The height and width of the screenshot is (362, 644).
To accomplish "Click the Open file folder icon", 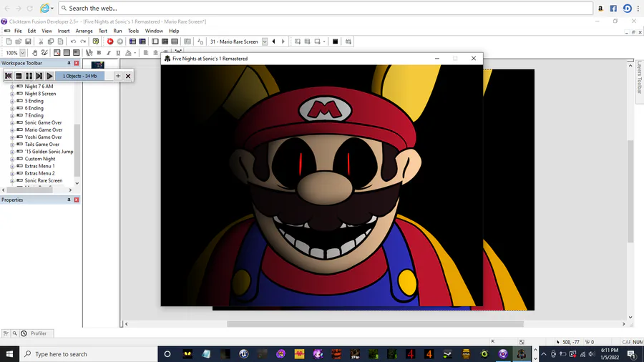I will (19, 41).
